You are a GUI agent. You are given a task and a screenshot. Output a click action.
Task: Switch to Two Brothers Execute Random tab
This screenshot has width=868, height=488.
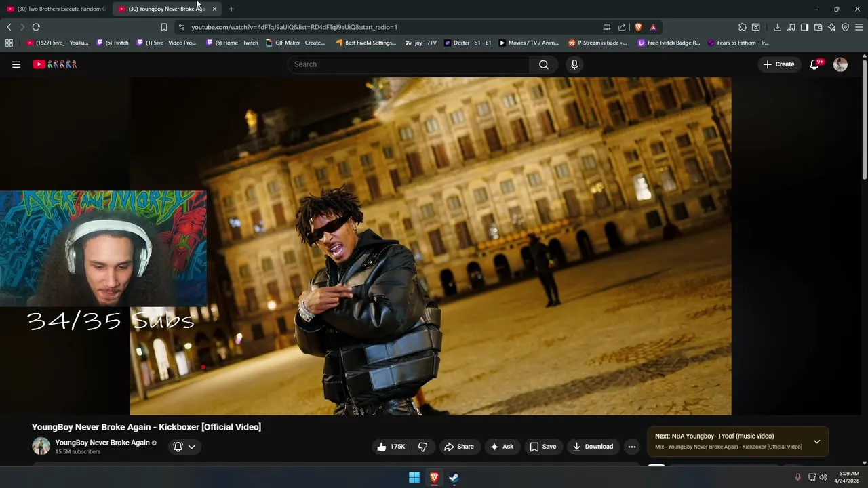57,9
